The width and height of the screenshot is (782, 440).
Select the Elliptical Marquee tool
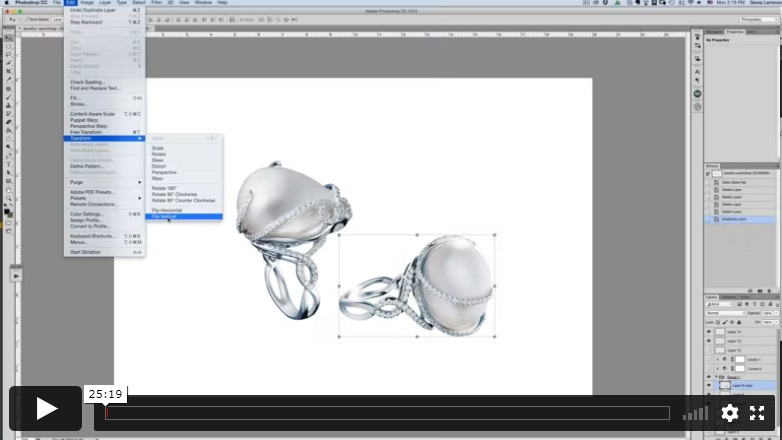(9, 46)
